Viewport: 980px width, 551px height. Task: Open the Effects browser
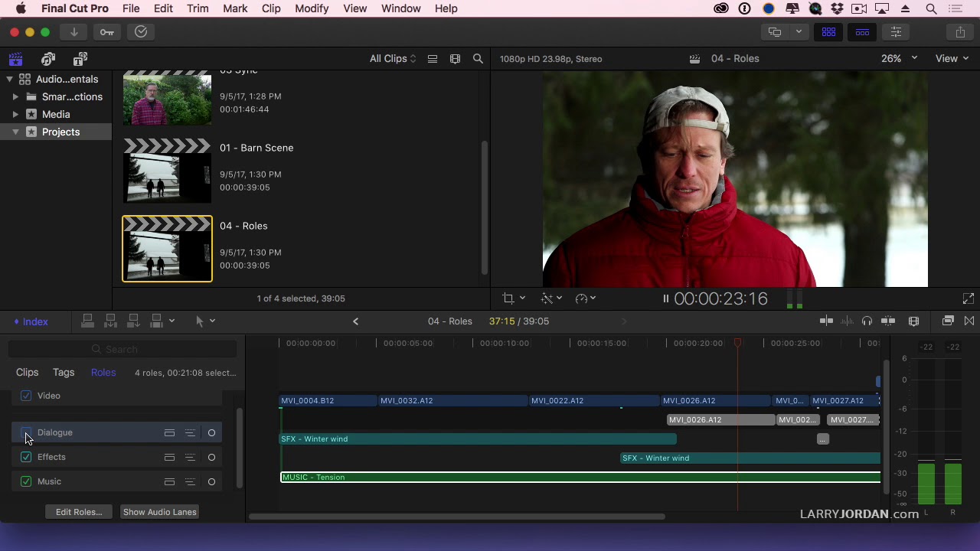948,321
